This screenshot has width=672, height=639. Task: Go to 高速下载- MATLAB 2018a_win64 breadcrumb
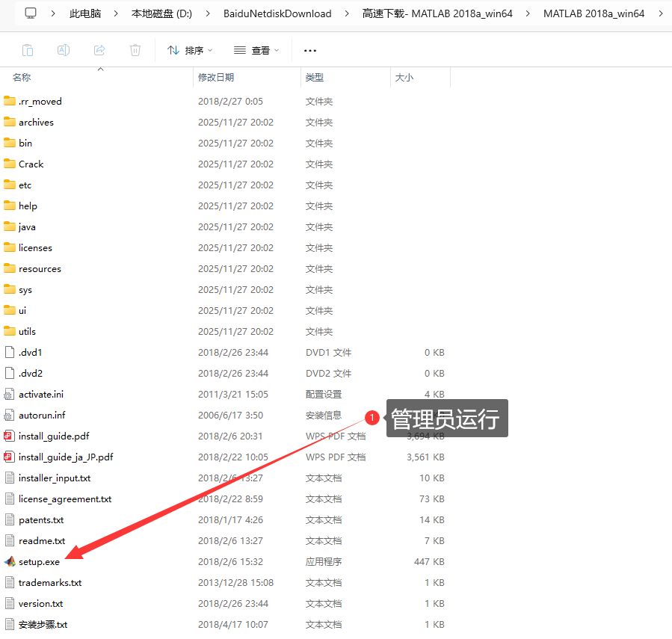pyautogui.click(x=437, y=13)
